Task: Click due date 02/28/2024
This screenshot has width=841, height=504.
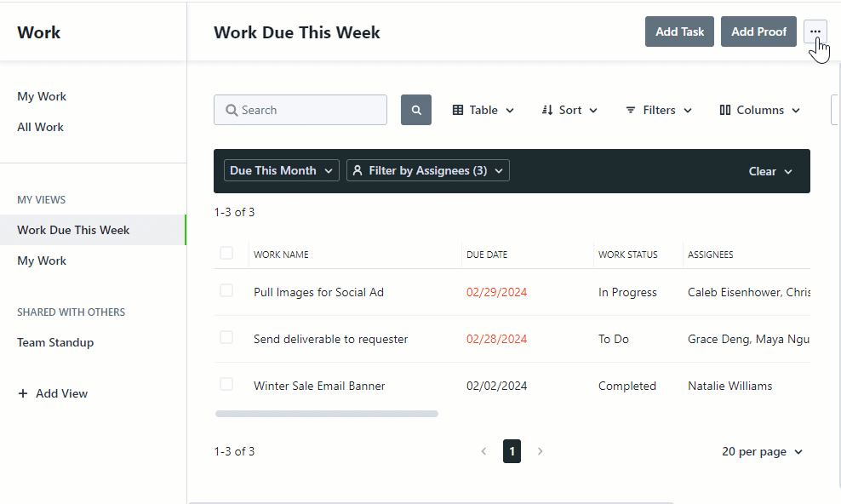Action: tap(496, 339)
